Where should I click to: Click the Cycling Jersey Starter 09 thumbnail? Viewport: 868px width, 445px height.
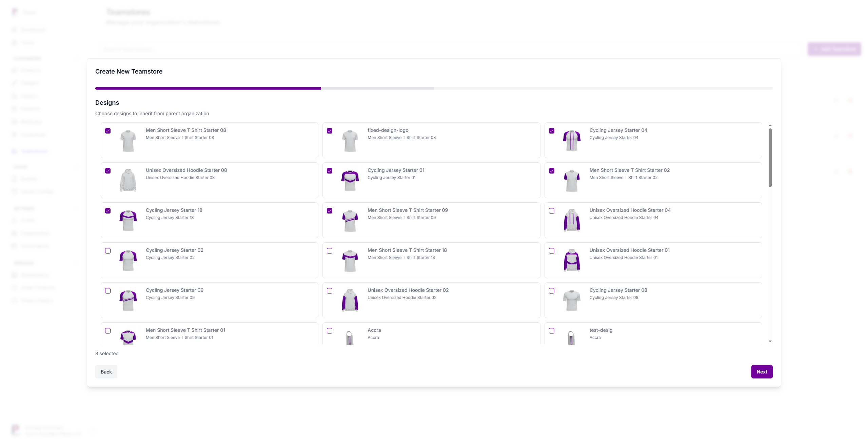pos(128,300)
